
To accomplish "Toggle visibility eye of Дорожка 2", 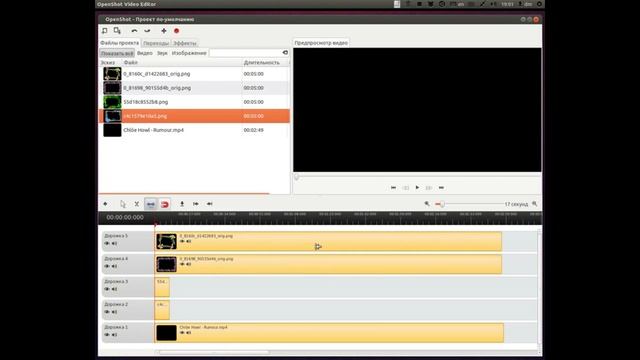I will (107, 312).
